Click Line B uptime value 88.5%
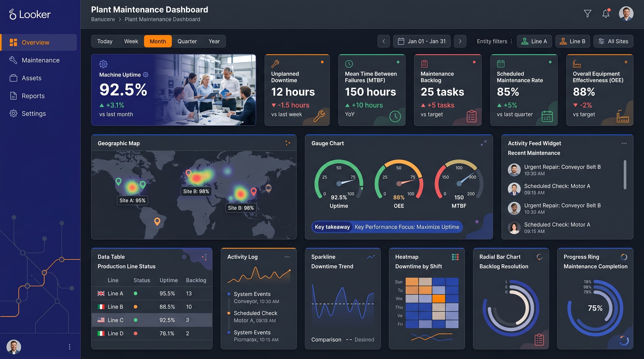This screenshot has height=359, width=644. 167,307
